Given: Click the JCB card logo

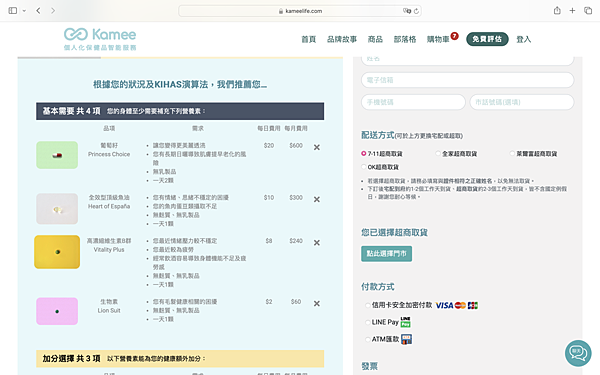Looking at the screenshot, I should (x=473, y=305).
